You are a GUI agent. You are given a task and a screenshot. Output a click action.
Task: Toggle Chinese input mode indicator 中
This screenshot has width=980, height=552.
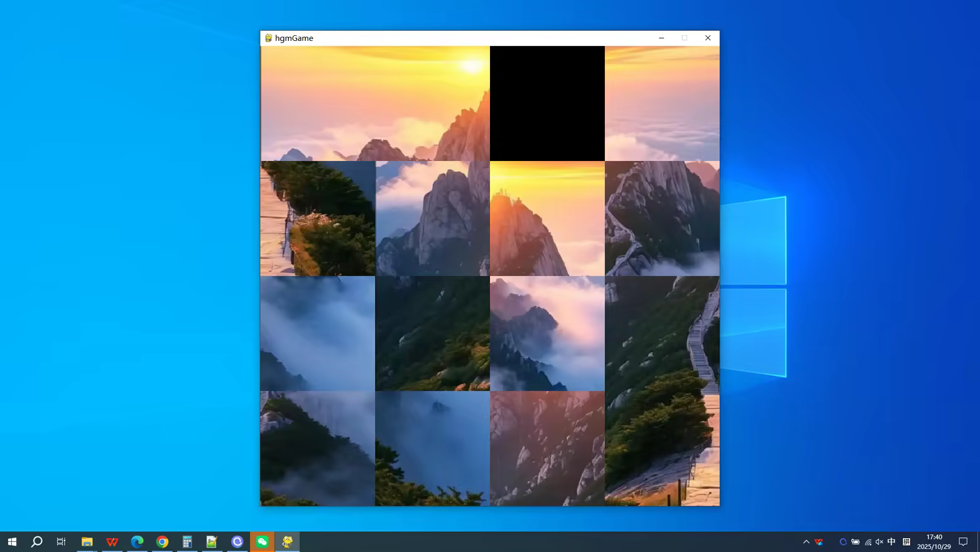pos(891,541)
